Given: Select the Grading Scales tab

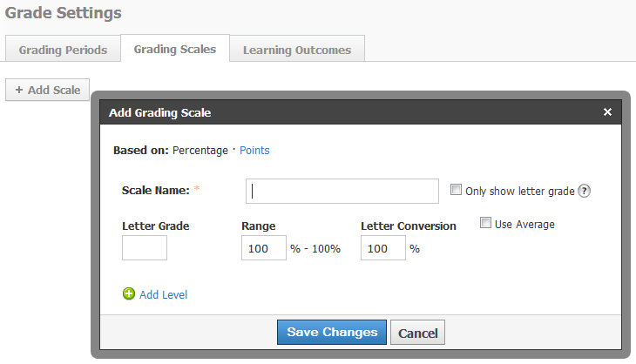Looking at the screenshot, I should 174,49.
